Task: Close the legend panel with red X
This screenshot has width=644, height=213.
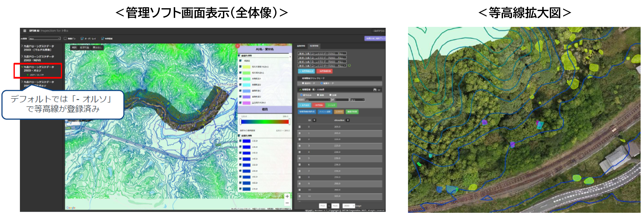Action: (237, 46)
